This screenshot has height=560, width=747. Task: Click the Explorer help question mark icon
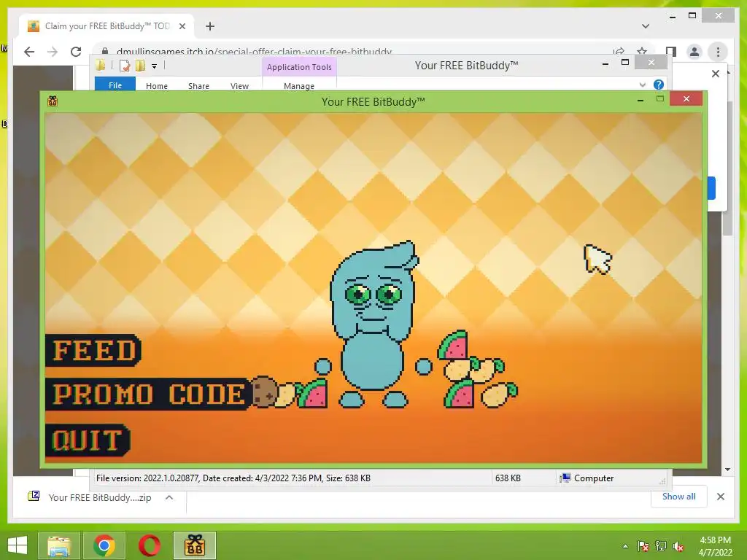point(659,85)
